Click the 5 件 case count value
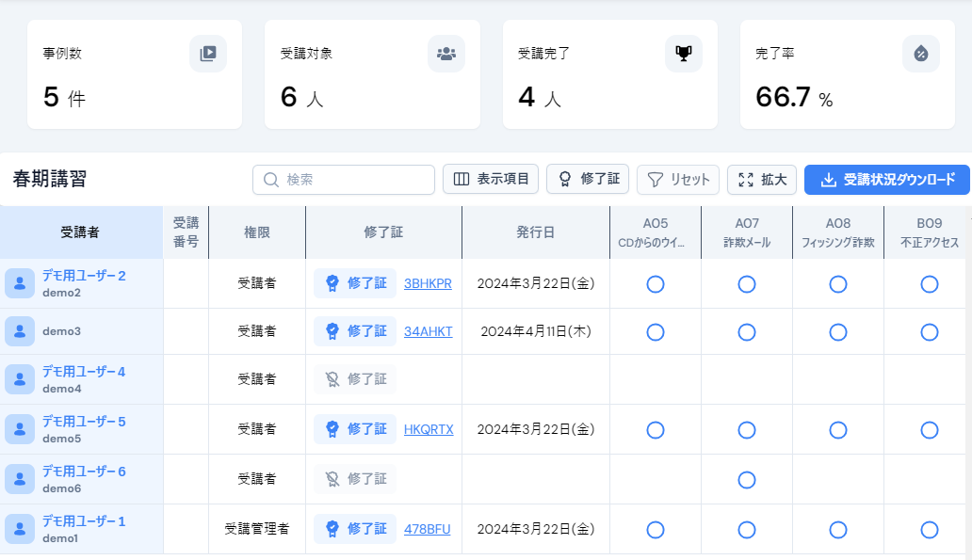The height and width of the screenshot is (560, 972). [x=64, y=97]
